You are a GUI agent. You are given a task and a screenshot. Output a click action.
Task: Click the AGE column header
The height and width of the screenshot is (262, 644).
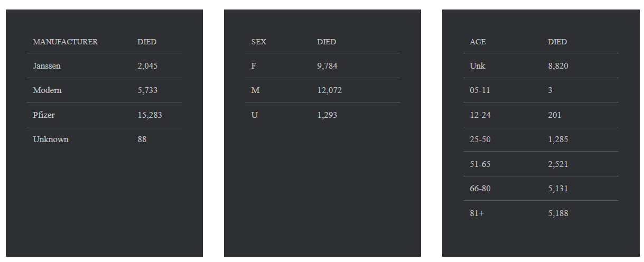click(478, 42)
